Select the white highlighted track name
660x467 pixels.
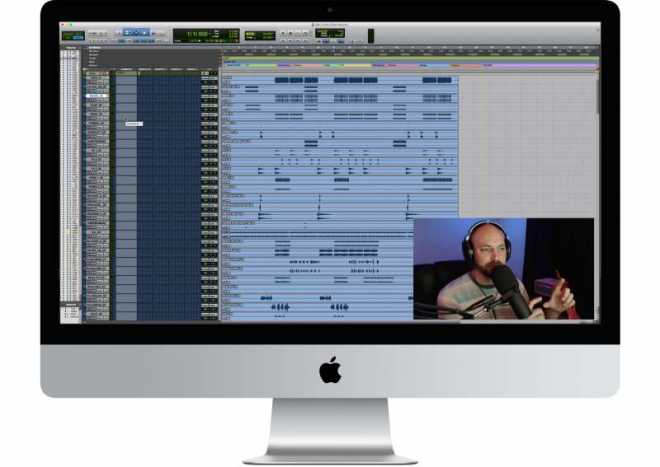pyautogui.click(x=96, y=96)
